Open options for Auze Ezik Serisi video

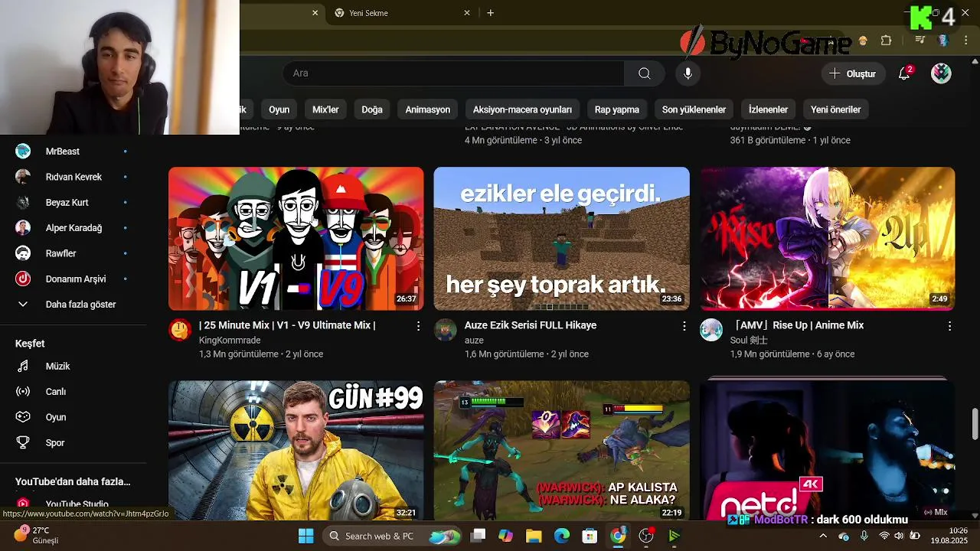[684, 326]
